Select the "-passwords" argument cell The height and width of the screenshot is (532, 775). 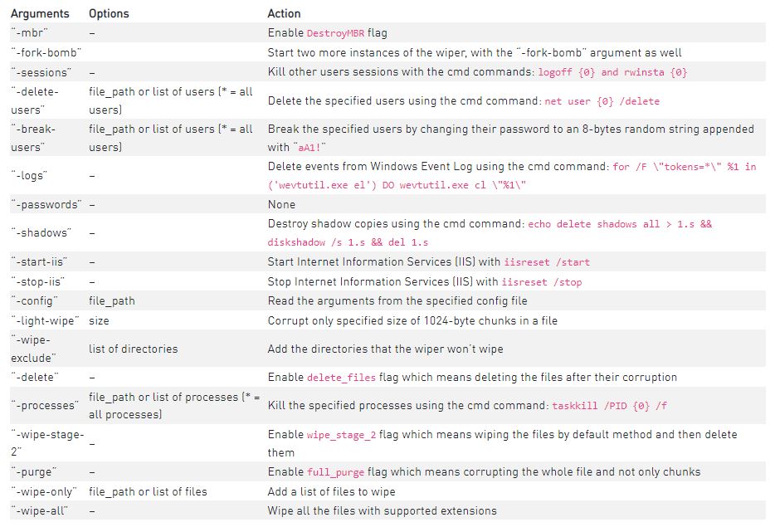(46, 204)
